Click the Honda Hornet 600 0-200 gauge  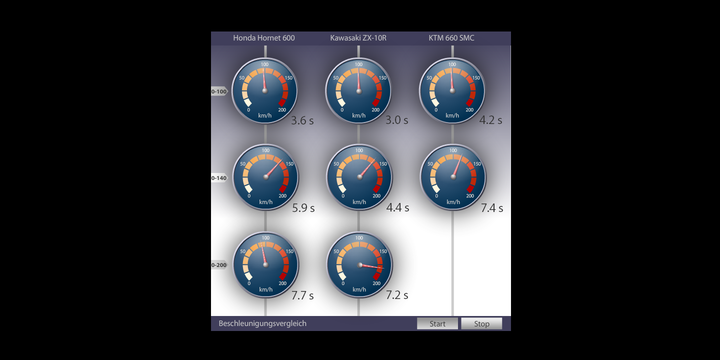coord(265,264)
